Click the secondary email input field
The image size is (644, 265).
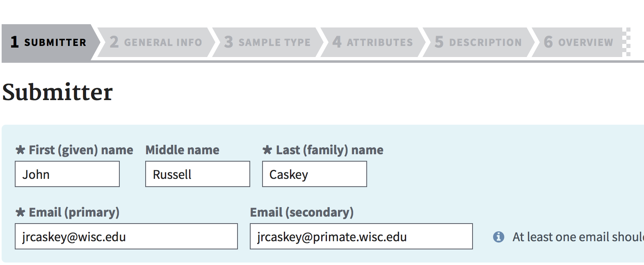pyautogui.click(x=361, y=237)
